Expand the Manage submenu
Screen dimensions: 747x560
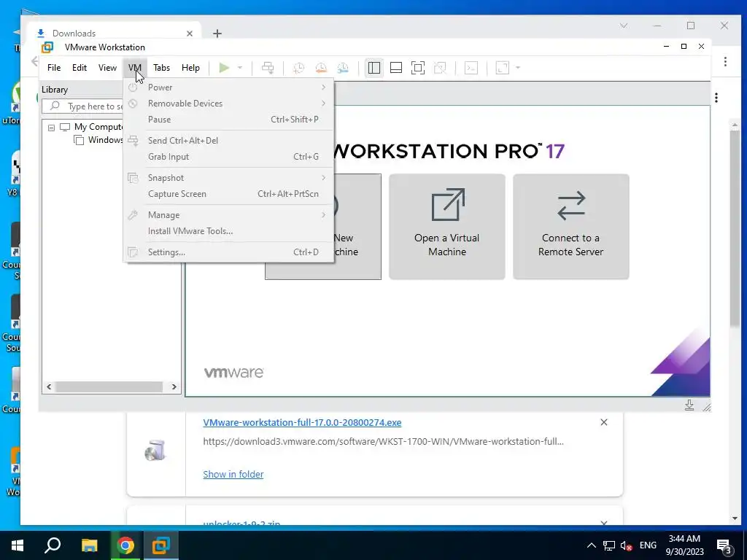tap(228, 215)
